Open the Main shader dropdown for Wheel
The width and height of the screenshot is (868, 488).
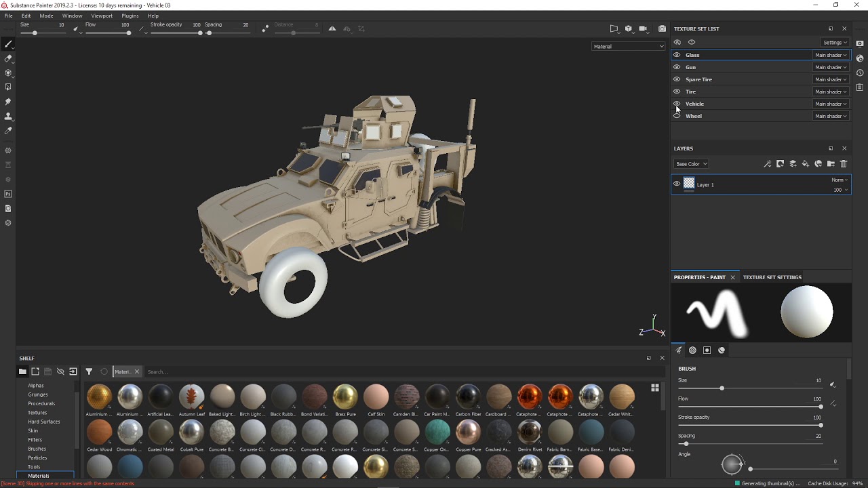(x=831, y=116)
